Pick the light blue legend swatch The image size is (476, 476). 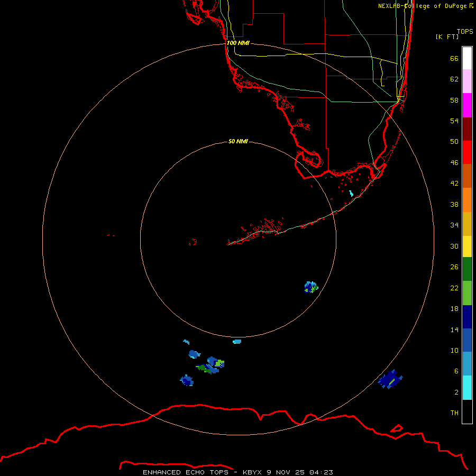tap(467, 364)
